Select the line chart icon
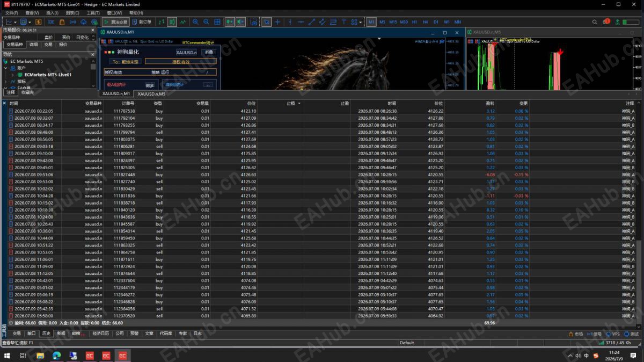This screenshot has height=362, width=644. tap(183, 22)
